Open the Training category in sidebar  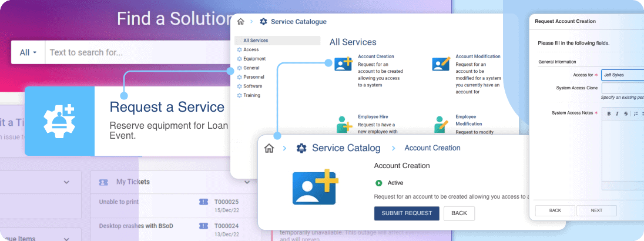point(251,95)
